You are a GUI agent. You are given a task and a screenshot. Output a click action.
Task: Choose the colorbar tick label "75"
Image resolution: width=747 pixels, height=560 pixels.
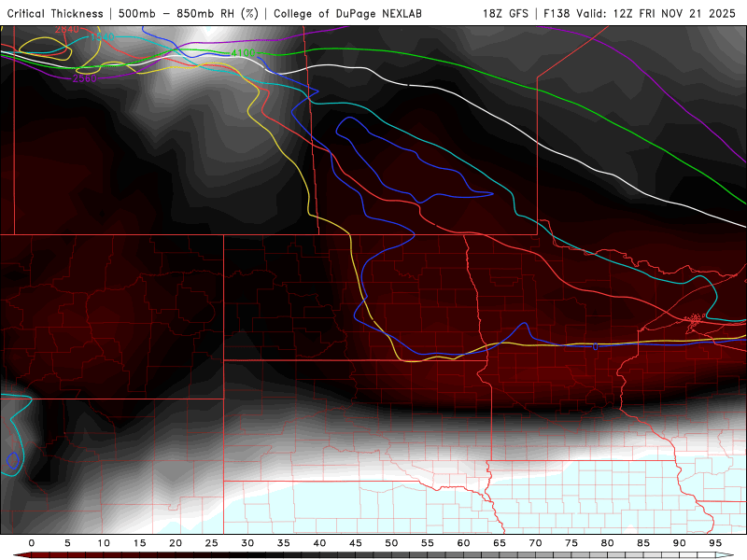[571, 543]
